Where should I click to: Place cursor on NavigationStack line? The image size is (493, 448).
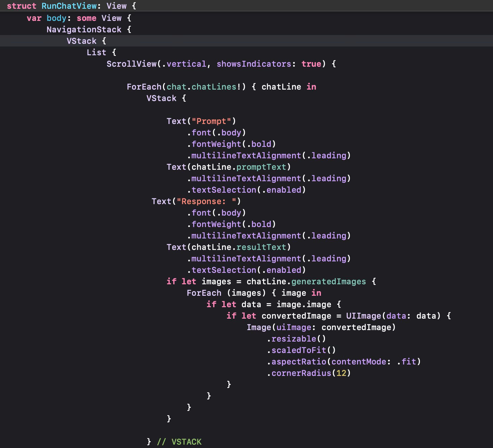[89, 29]
